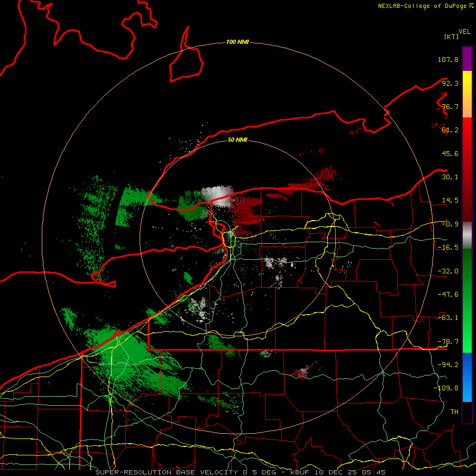Image resolution: width=476 pixels, height=476 pixels.
Task: Click the TH threshold label in legend
Action: pyautogui.click(x=454, y=412)
